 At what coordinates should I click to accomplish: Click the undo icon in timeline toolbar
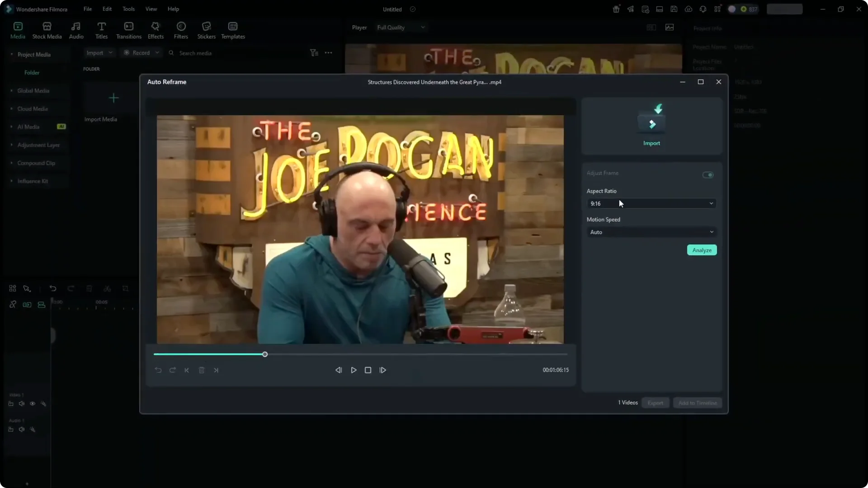(x=53, y=288)
